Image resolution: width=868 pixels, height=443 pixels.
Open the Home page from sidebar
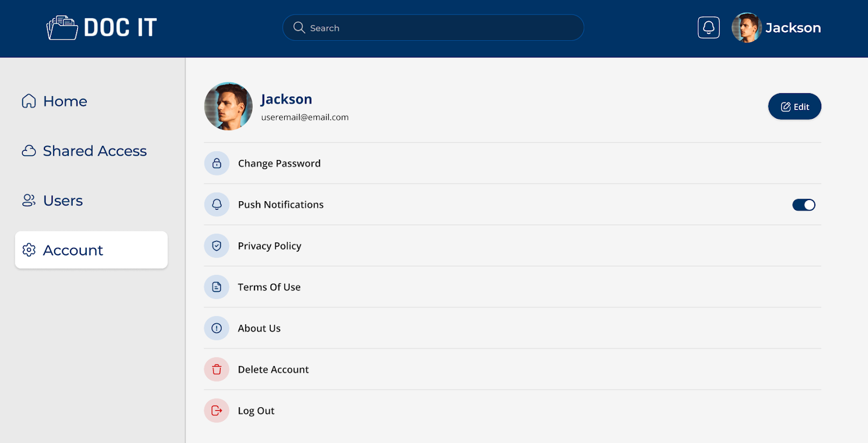54,101
